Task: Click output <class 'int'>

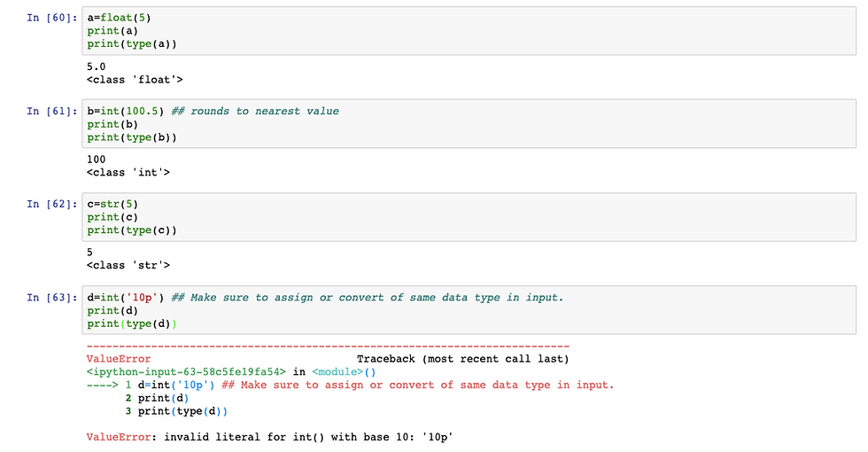Action: (x=128, y=173)
